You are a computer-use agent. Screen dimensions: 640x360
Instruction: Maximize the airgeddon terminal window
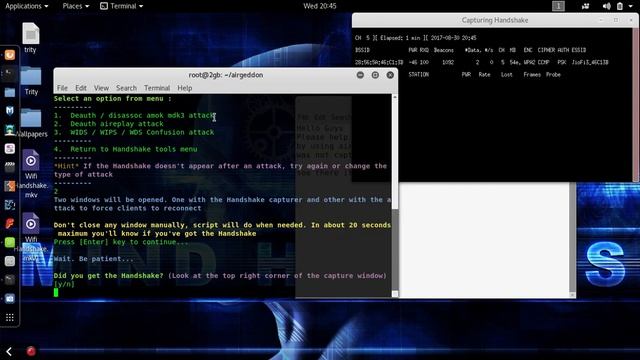click(x=375, y=75)
